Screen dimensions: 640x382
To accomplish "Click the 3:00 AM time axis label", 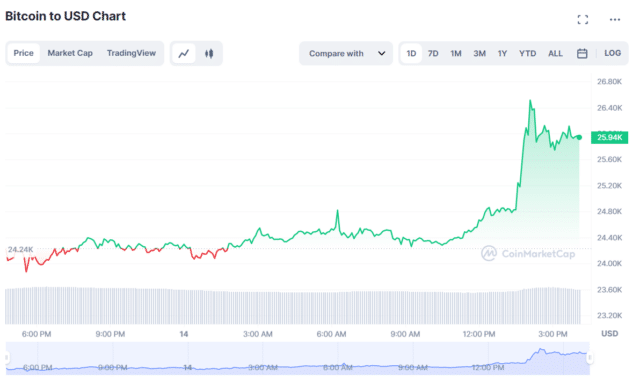I will [x=258, y=334].
